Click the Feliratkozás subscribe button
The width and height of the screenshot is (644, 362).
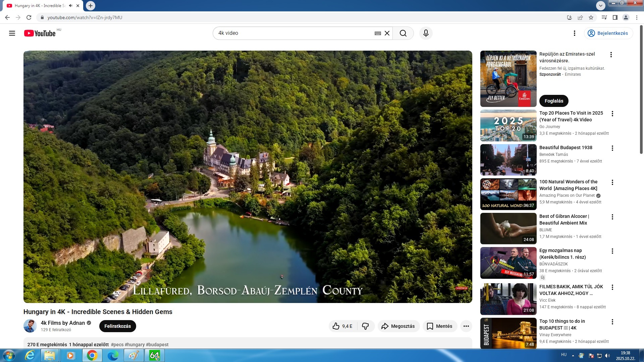[117, 326]
